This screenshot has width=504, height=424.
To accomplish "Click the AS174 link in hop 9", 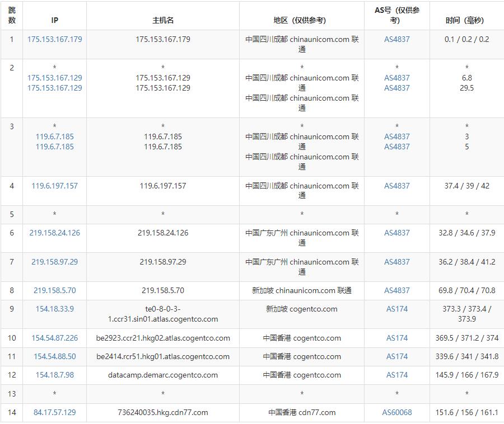I will click(396, 309).
